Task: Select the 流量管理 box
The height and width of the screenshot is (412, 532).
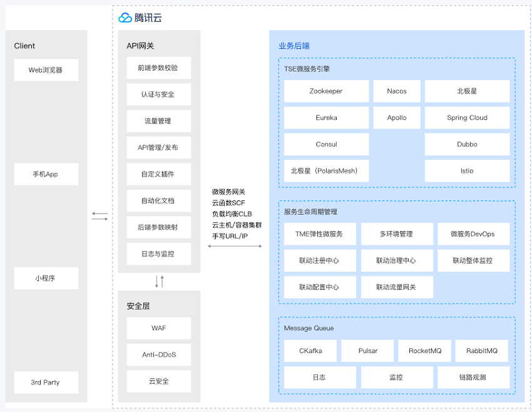Action: (159, 121)
